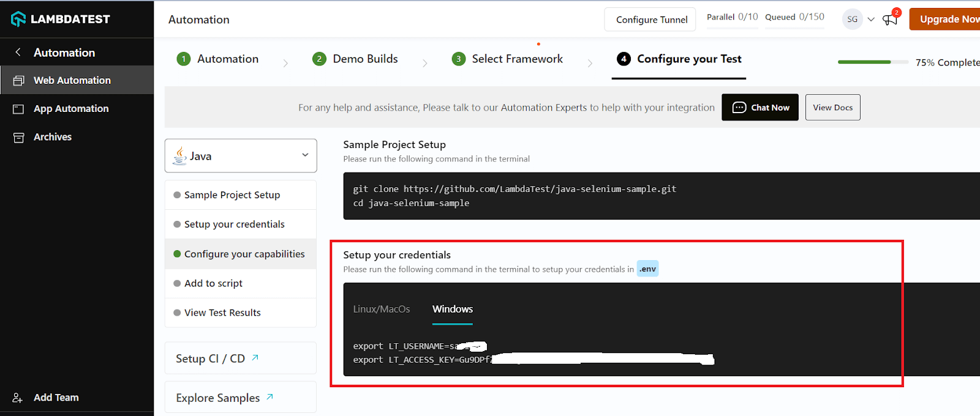Click step 4 black circle Configure your Test
The width and height of the screenshot is (980, 416).
(624, 59)
